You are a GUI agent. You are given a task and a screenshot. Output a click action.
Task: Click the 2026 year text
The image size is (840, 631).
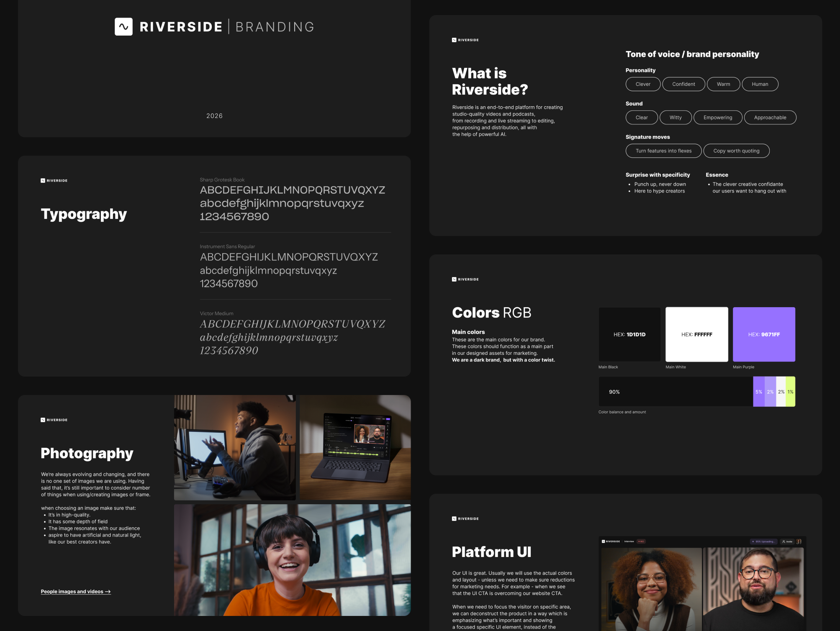pyautogui.click(x=214, y=116)
